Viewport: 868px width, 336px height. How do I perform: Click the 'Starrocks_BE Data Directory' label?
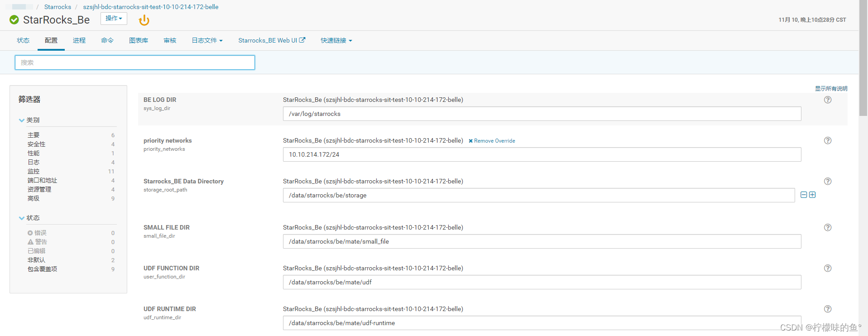[x=183, y=181]
